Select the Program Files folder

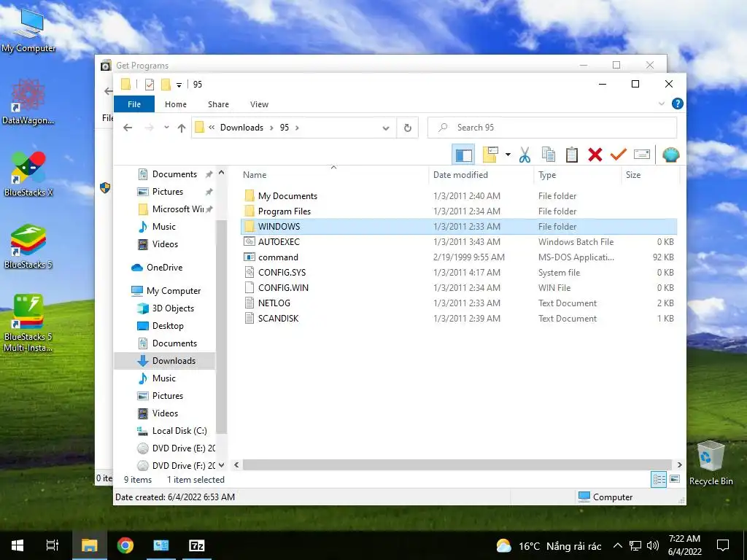284,211
